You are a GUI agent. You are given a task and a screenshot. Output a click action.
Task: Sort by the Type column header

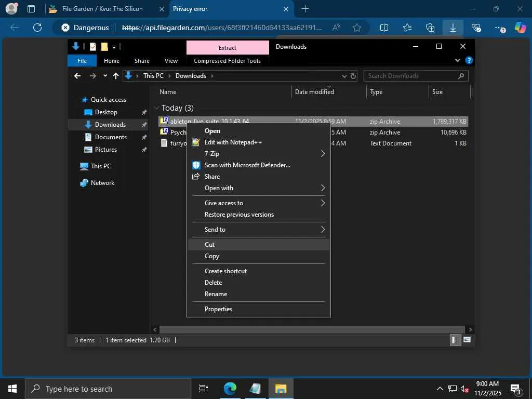tap(397, 91)
